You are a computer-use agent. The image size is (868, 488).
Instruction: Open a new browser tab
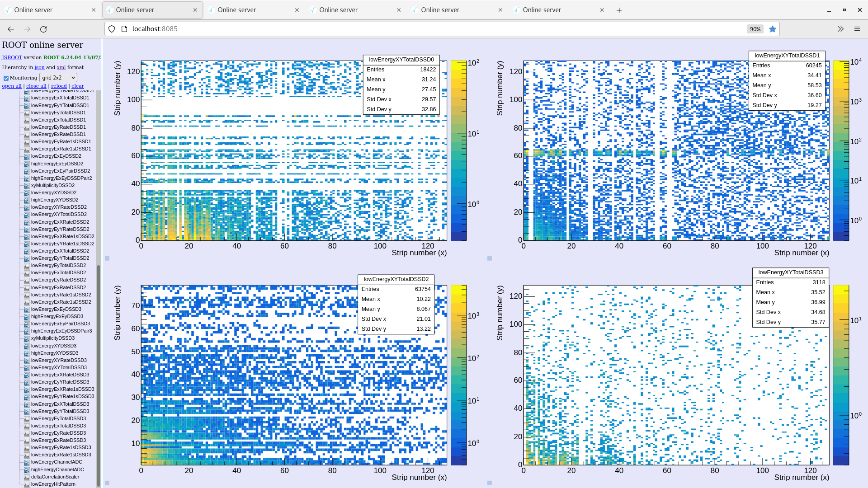click(619, 10)
